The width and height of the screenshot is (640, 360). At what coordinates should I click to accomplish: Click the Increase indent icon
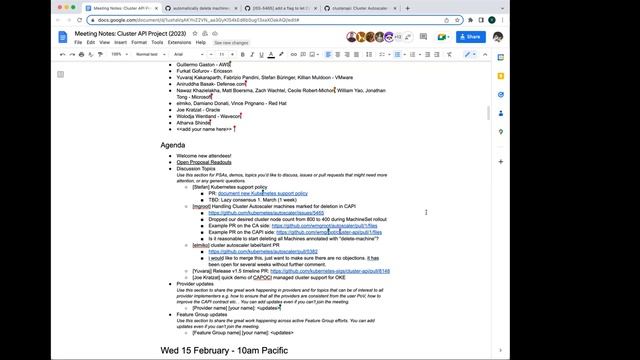(x=437, y=54)
